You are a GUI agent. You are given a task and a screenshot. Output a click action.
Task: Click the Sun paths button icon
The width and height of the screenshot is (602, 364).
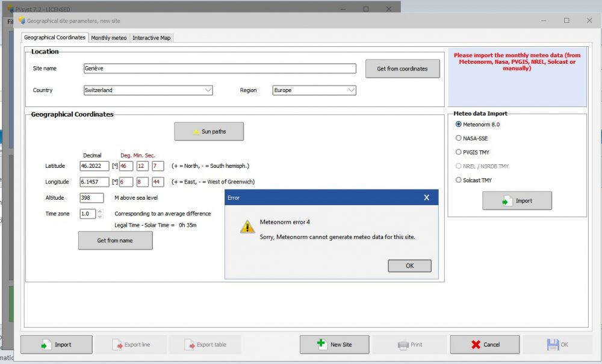pyautogui.click(x=195, y=132)
